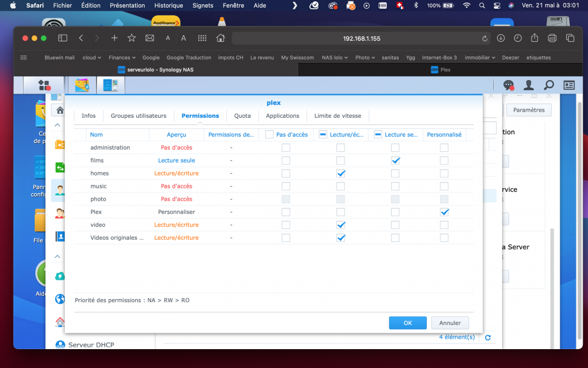Open the Deezer bookmark

[x=510, y=58]
